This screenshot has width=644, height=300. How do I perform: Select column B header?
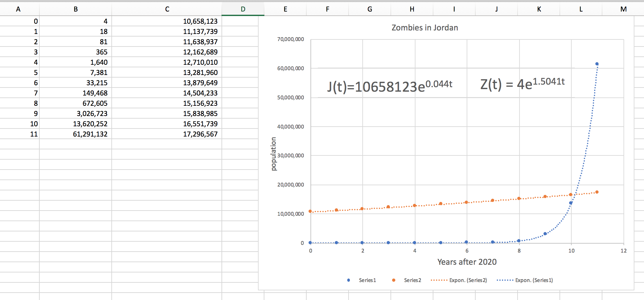76,9
